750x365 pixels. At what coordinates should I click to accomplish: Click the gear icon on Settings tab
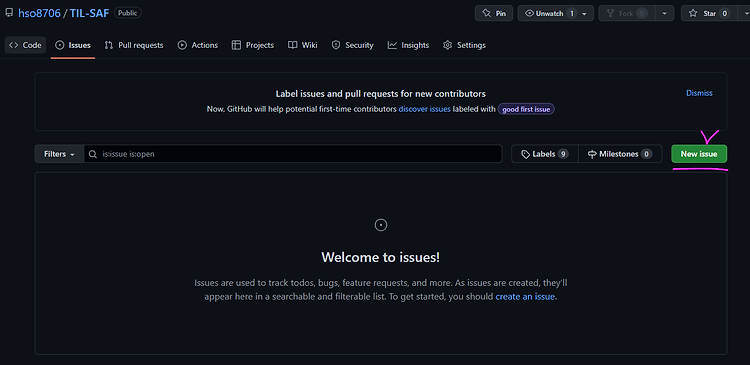pyautogui.click(x=448, y=45)
